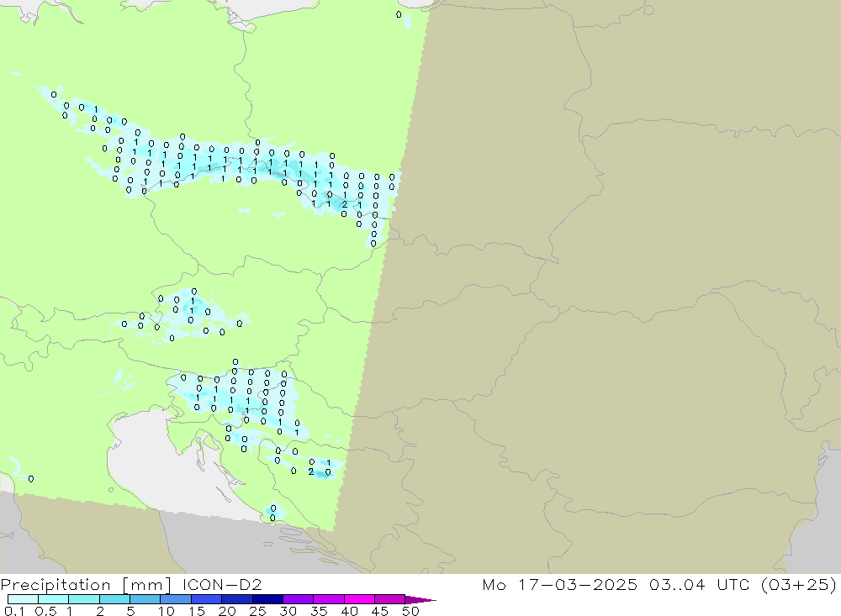Click the legend value '45'
The image size is (841, 616).
pyautogui.click(x=380, y=611)
